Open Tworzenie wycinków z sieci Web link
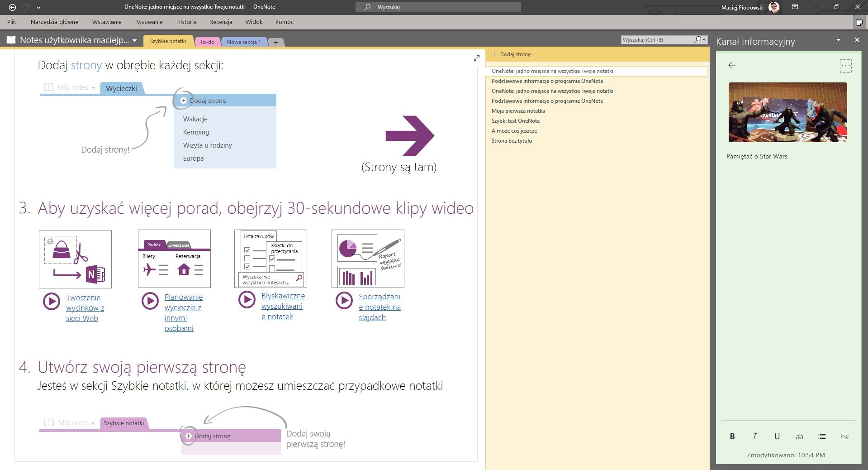Image resolution: width=868 pixels, height=470 pixels. [85, 308]
